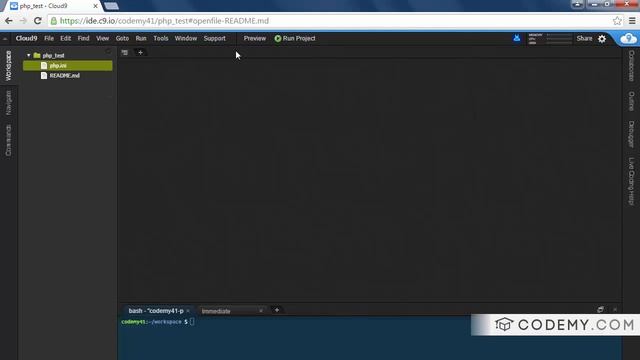Viewport: 640px width, 360px height.
Task: Bookmark this page star icon
Action: (x=617, y=21)
